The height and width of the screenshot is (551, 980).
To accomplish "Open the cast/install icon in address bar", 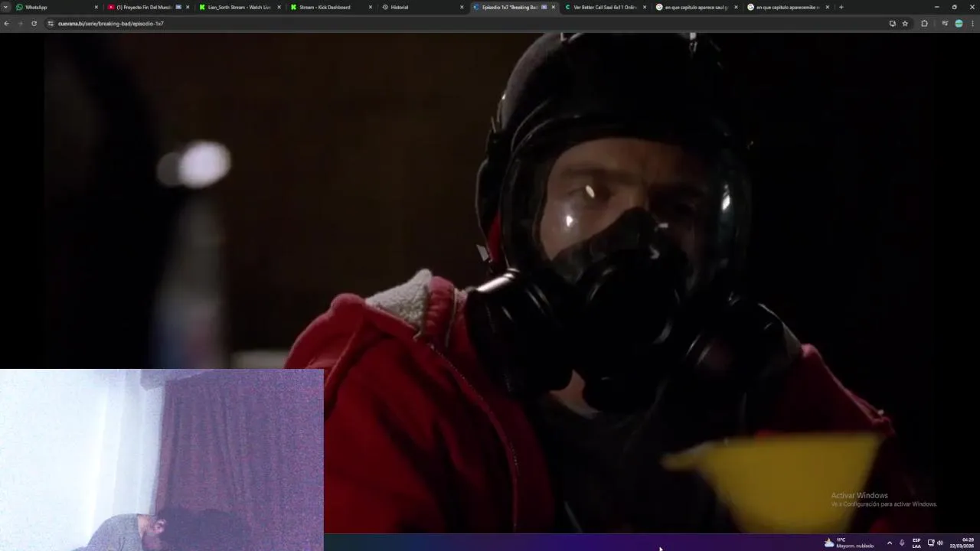I will (892, 24).
